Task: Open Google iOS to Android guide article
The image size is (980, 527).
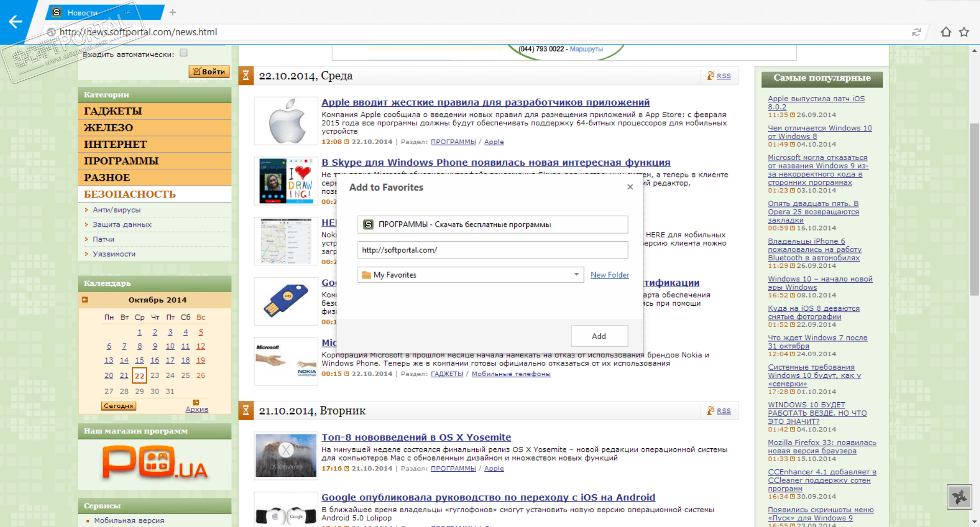Action: point(488,497)
